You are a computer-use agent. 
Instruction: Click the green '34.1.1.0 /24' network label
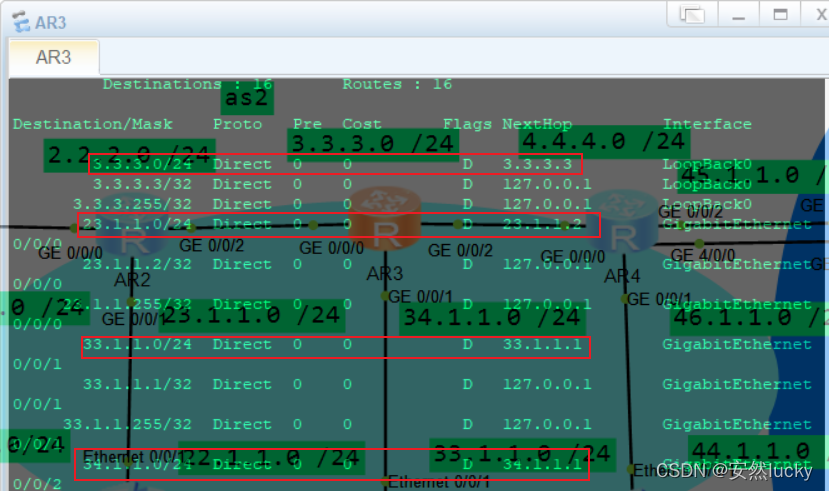492,318
